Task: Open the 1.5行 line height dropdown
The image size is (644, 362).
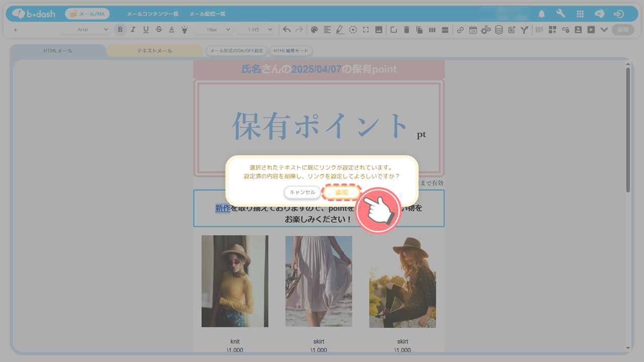Action: pyautogui.click(x=255, y=30)
